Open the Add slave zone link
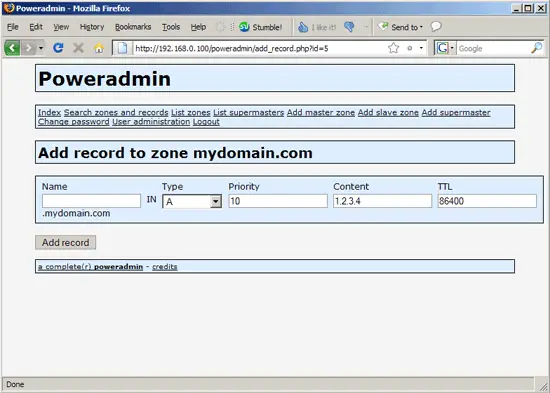 [388, 113]
